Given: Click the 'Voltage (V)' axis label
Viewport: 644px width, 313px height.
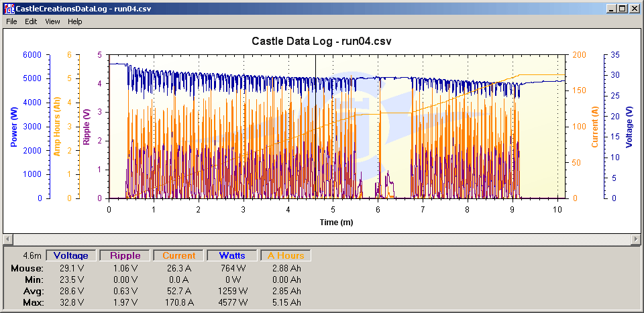Looking at the screenshot, I should [x=629, y=127].
